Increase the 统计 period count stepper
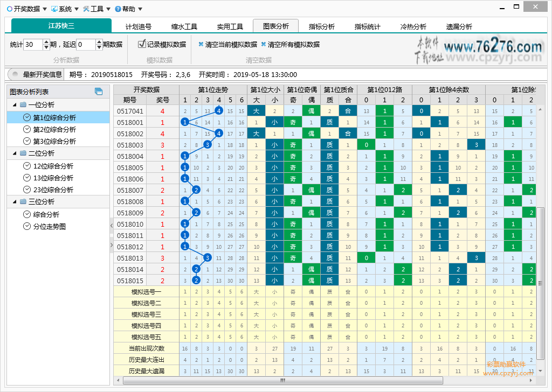Screen dimensions: 552x392 46,42
